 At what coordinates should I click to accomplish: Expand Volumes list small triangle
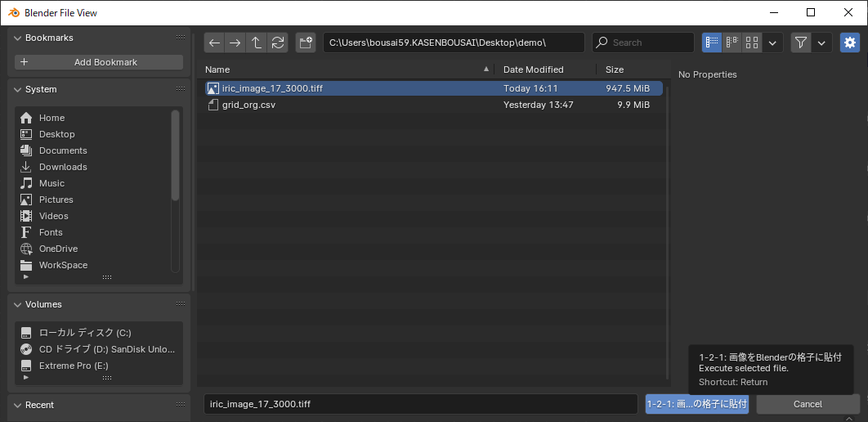25,377
